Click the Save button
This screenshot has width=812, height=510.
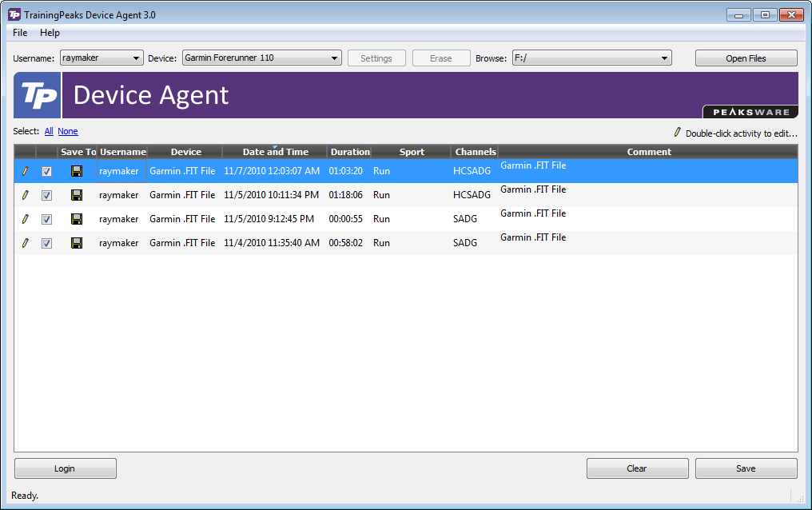coord(746,468)
